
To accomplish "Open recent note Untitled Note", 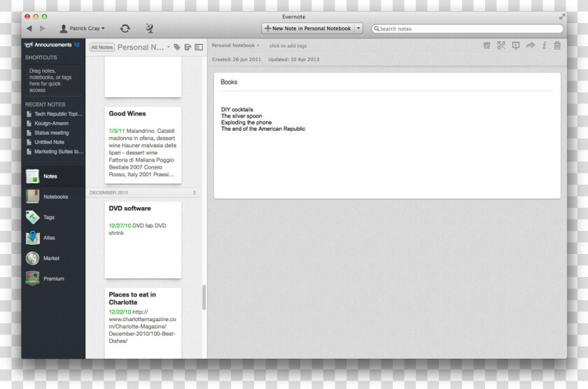I will coord(45,142).
